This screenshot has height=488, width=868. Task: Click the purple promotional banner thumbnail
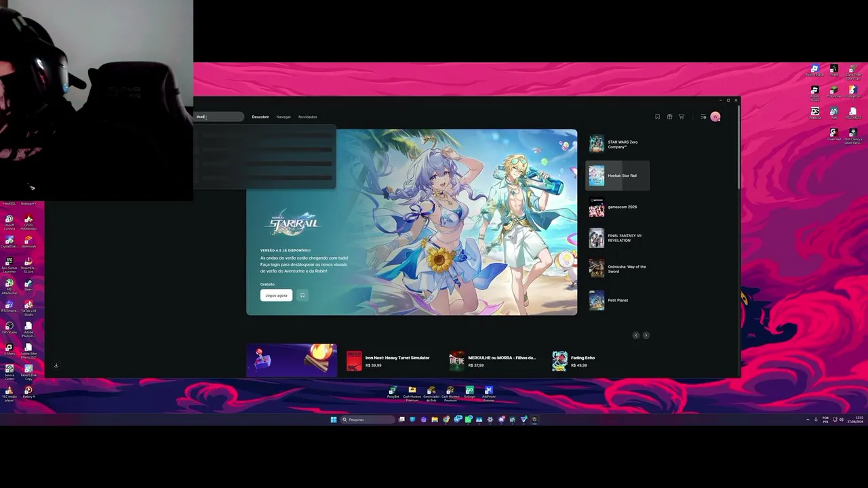(292, 360)
